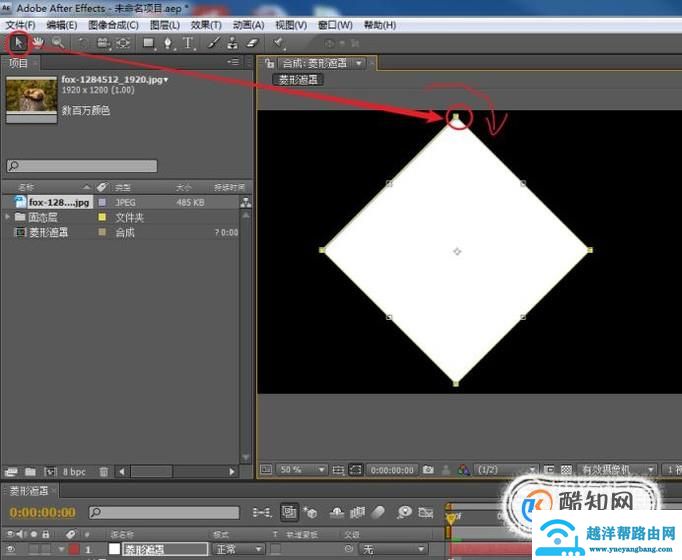
Task: Toggle motion blur enable switch
Action: pyautogui.click(x=378, y=513)
